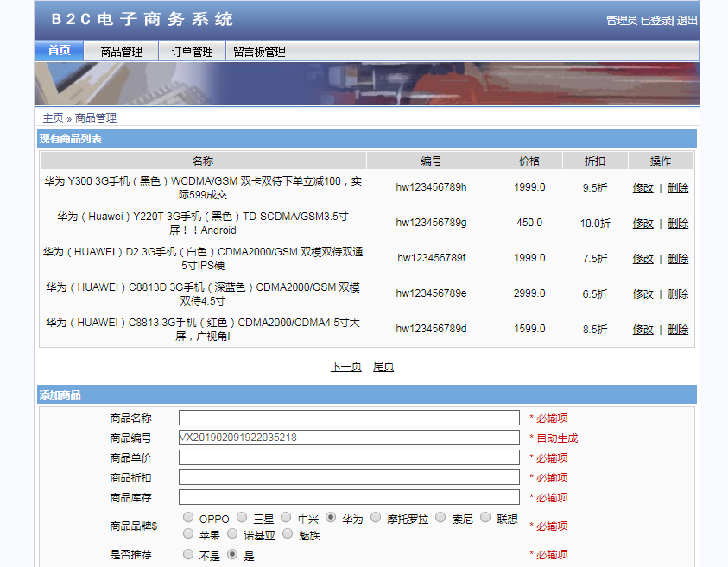Click the 添加商品 section header
Image resolution: width=728 pixels, height=567 pixels.
(x=367, y=395)
